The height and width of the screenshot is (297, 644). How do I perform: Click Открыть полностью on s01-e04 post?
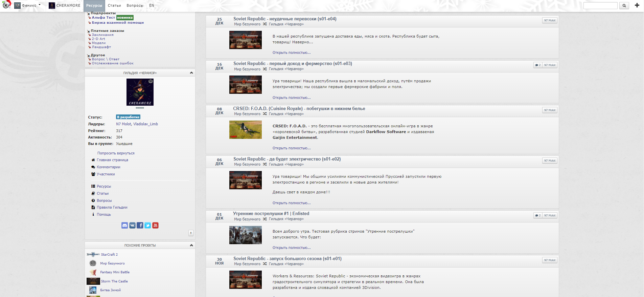[x=292, y=52]
